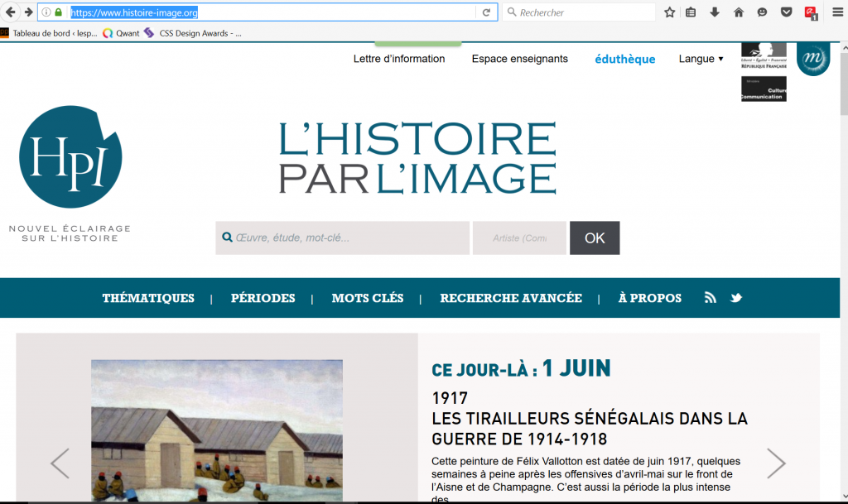Open the Langue dropdown

701,59
